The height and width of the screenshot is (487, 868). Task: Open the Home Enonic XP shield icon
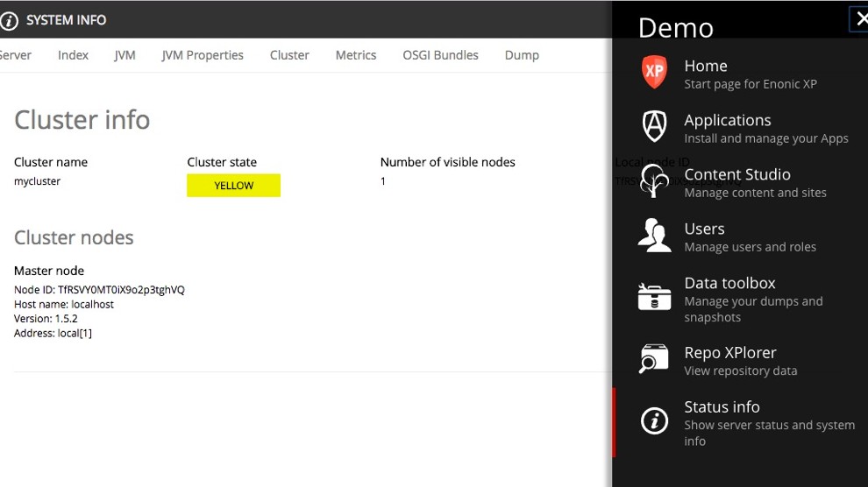tap(654, 72)
